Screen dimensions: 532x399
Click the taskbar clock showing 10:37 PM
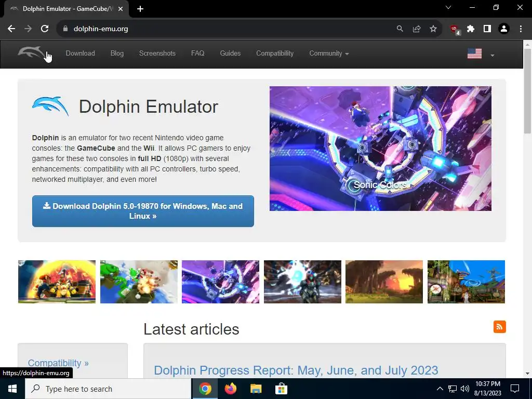[x=487, y=389]
